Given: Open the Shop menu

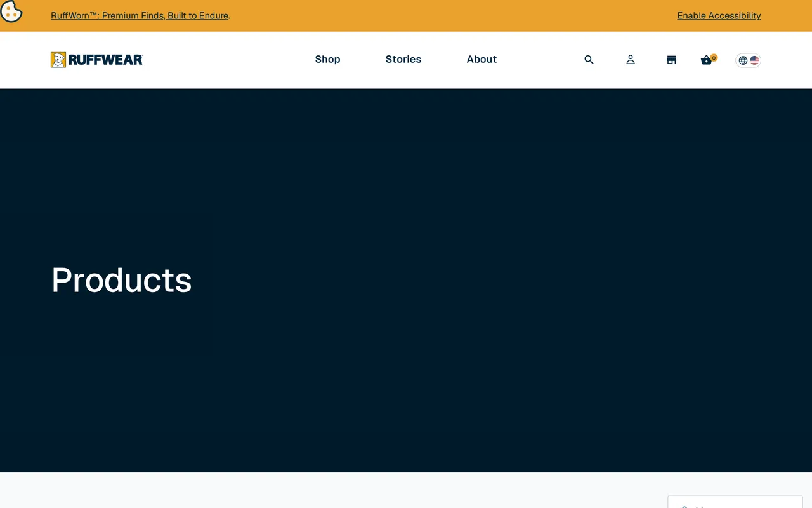Looking at the screenshot, I should (328, 59).
